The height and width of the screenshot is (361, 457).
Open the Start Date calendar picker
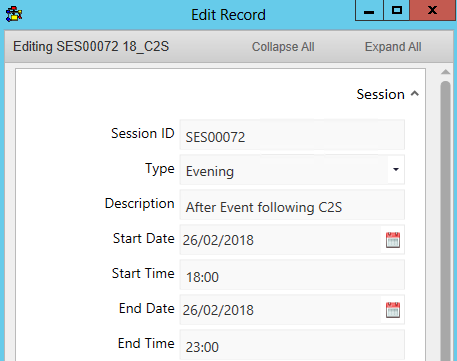click(393, 240)
